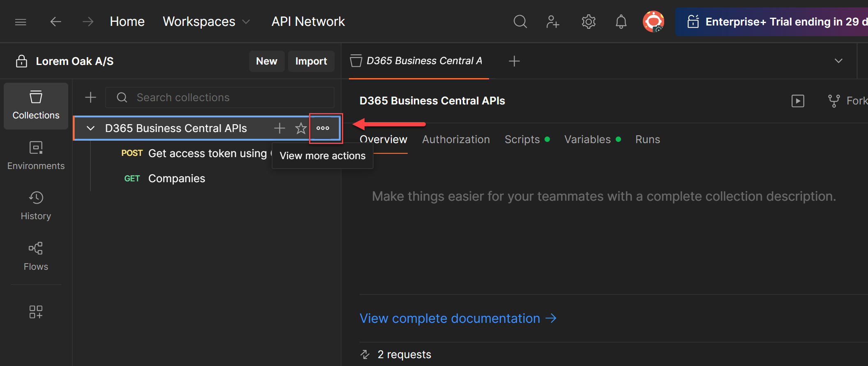Open Flows in the sidebar
This screenshot has height=366, width=868.
pos(36,257)
